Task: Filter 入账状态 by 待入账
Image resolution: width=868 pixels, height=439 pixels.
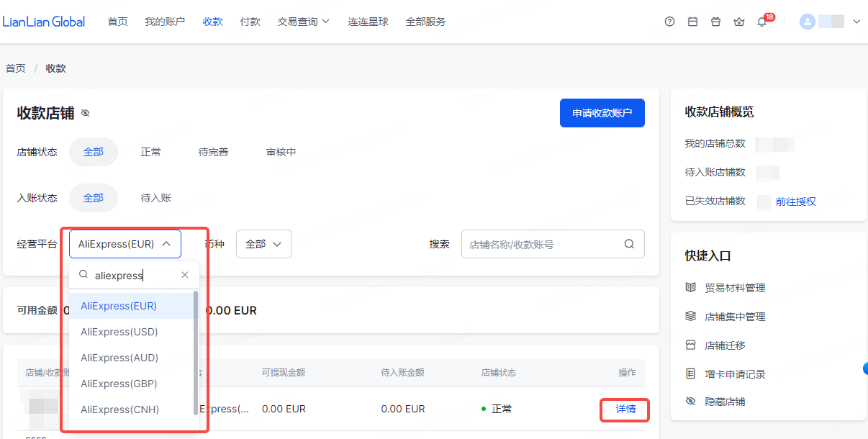Action: tap(156, 198)
